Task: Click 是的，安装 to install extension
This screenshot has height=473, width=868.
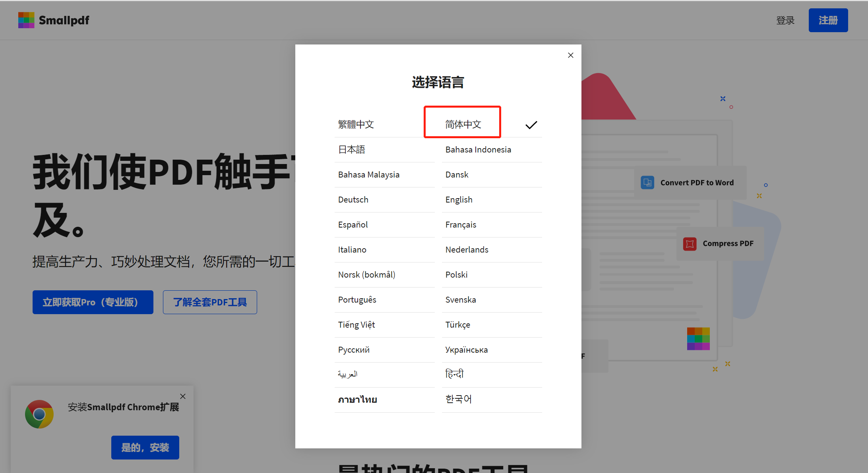Action: point(145,448)
